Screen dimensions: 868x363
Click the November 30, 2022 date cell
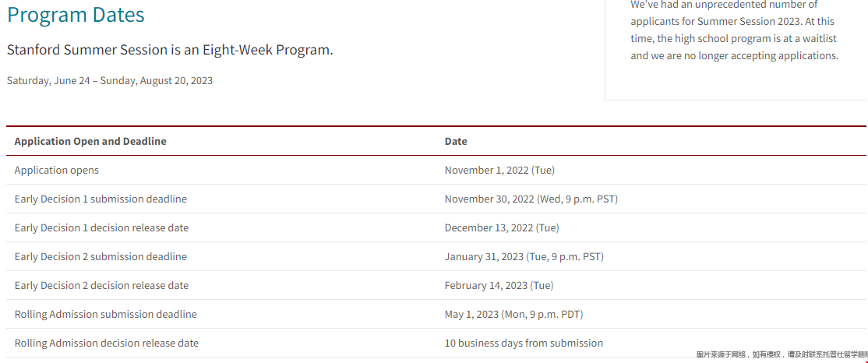(531, 199)
